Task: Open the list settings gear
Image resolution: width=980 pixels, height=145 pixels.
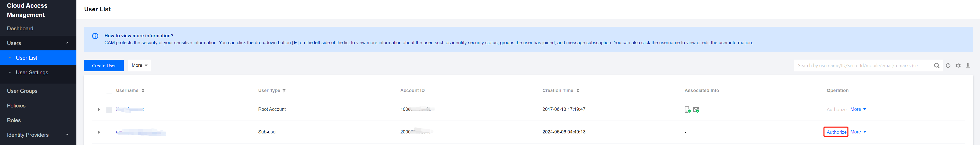Action: (958, 66)
